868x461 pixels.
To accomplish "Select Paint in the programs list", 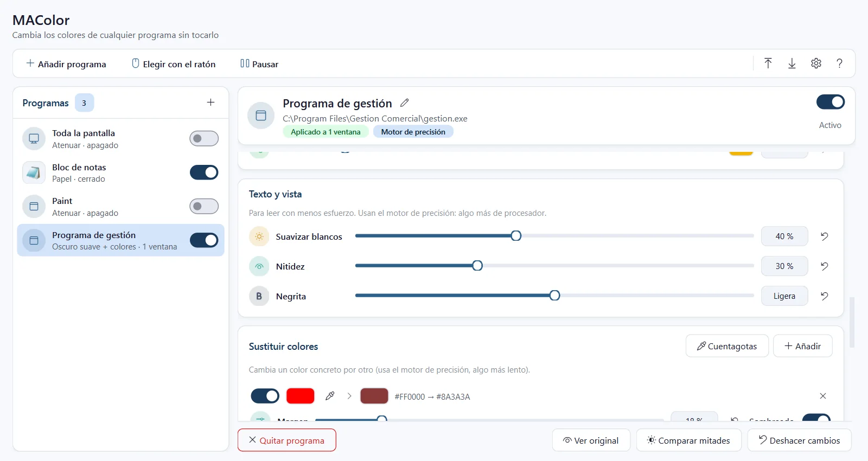I will [x=120, y=207].
